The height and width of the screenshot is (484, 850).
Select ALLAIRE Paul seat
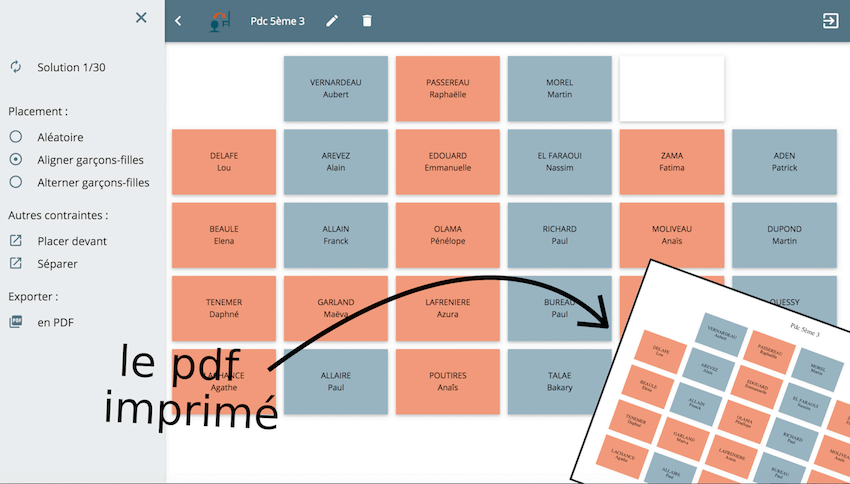point(336,381)
